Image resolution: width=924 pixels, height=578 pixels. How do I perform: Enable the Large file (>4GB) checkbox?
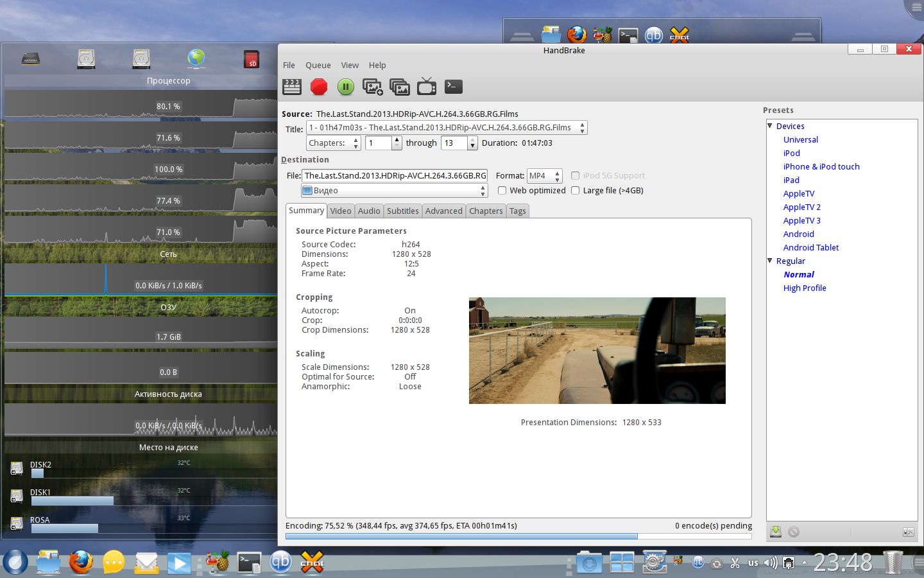(576, 191)
